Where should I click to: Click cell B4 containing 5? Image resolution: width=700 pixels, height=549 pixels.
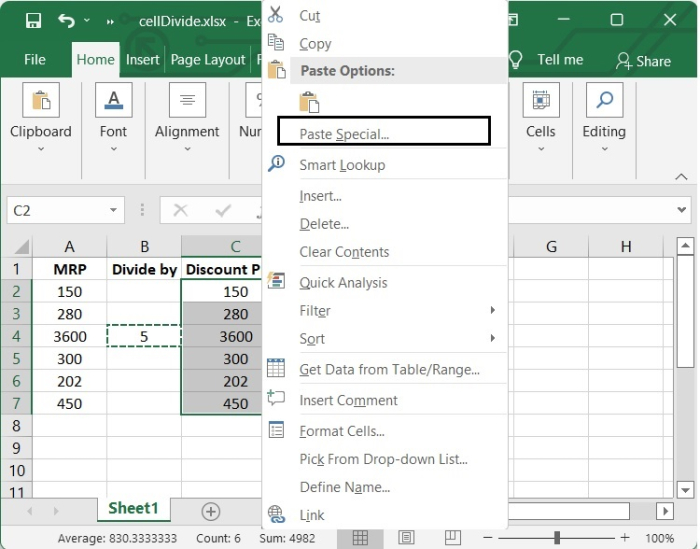pos(144,337)
